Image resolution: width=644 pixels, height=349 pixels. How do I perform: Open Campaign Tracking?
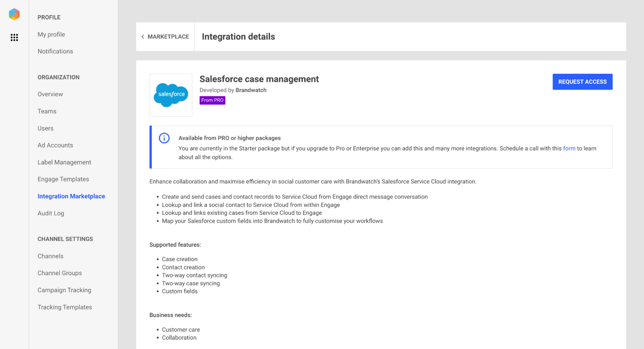point(64,290)
